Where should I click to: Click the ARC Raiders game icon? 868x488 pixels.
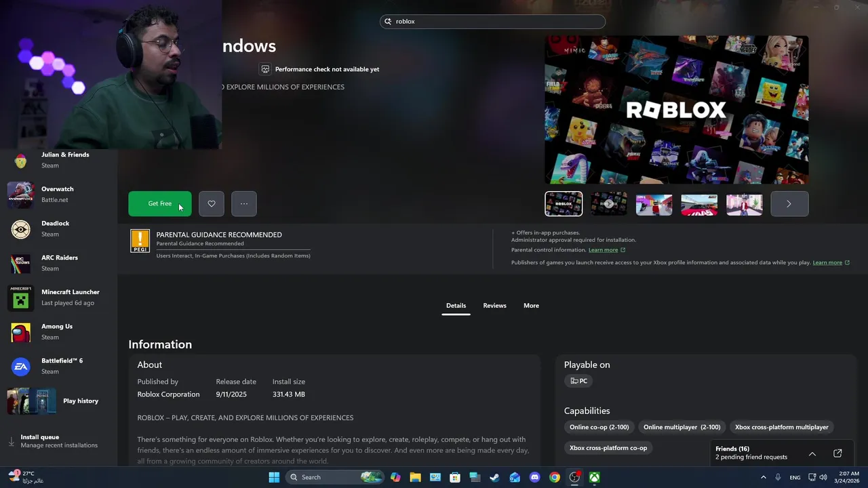coord(20,264)
